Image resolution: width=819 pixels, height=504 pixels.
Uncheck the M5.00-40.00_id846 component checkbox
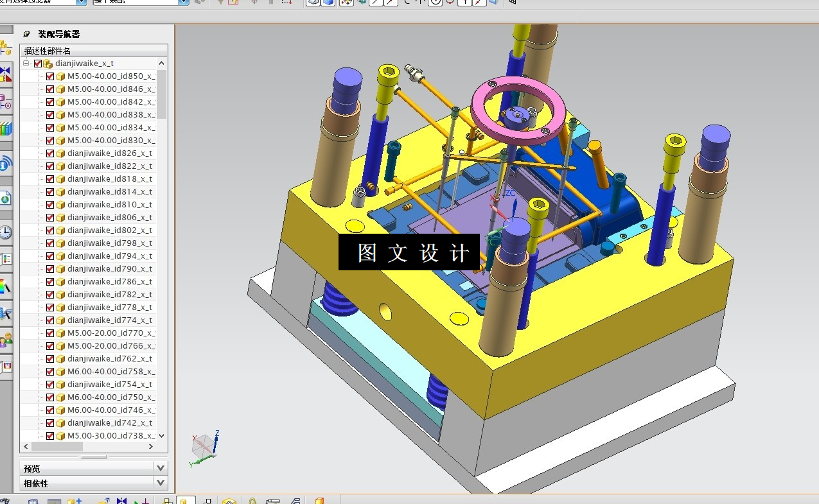point(50,89)
